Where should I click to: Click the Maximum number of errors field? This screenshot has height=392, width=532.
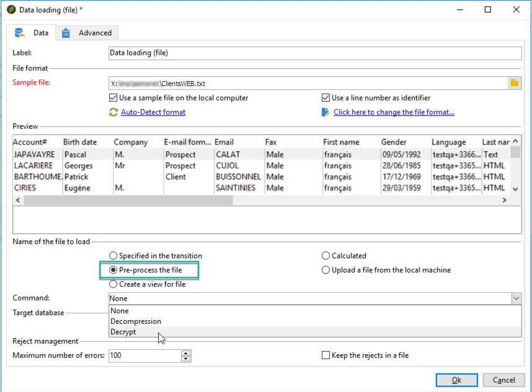[x=145, y=355]
